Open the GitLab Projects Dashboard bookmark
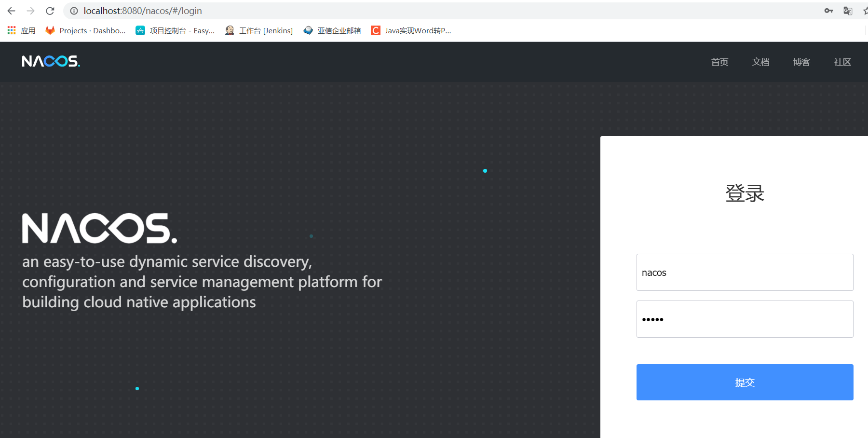 tap(85, 30)
